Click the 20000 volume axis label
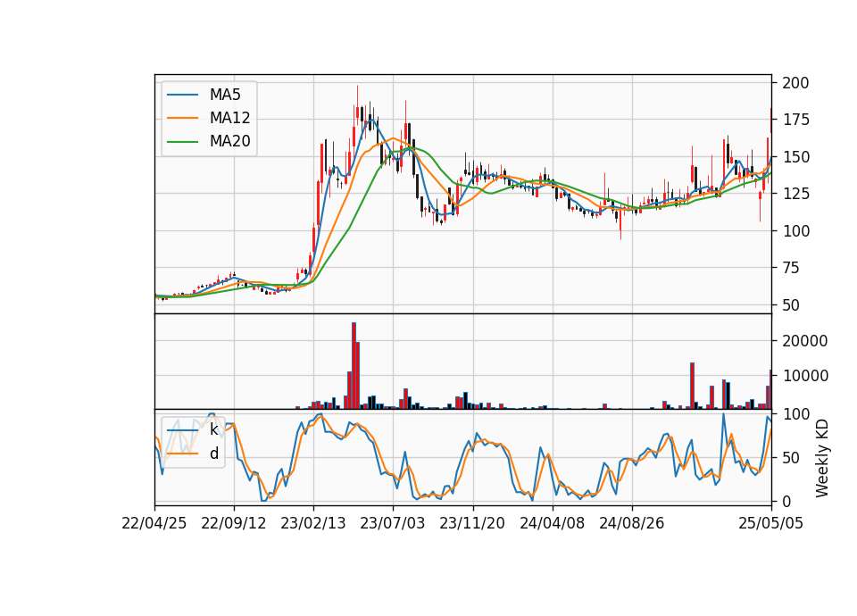This screenshot has width=857, height=616. pyautogui.click(x=805, y=341)
